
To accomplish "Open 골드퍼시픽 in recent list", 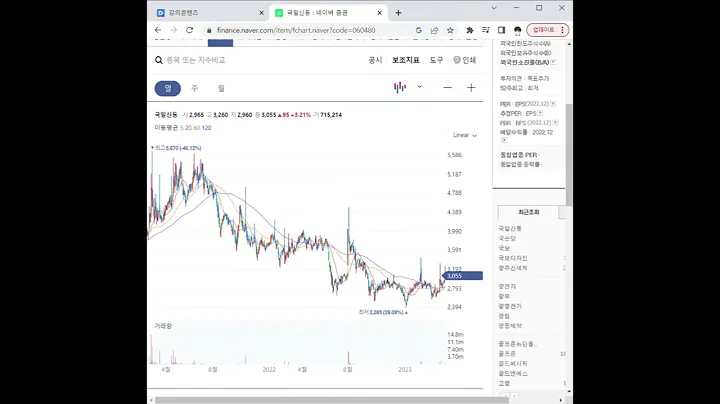I will 513,363.
